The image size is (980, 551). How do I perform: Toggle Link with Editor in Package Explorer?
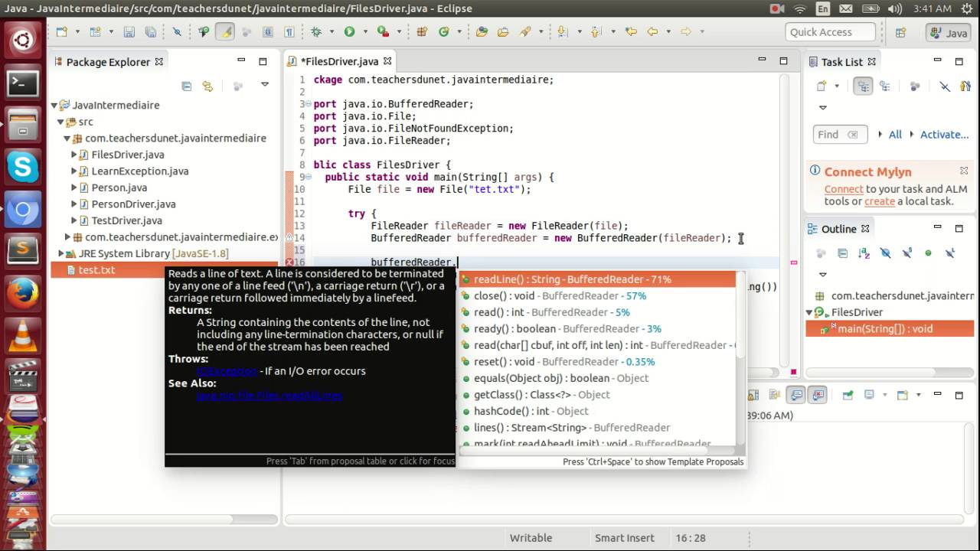(207, 86)
